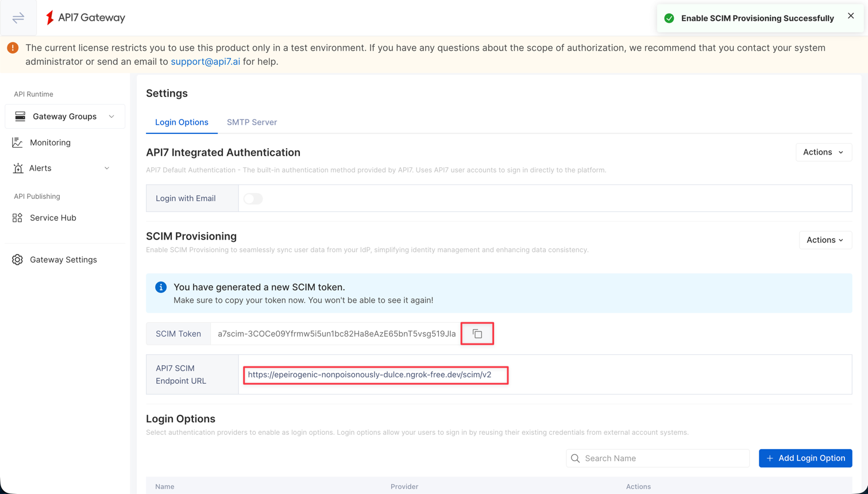The image size is (868, 494).
Task: Click the Add Login Option button
Action: [805, 458]
